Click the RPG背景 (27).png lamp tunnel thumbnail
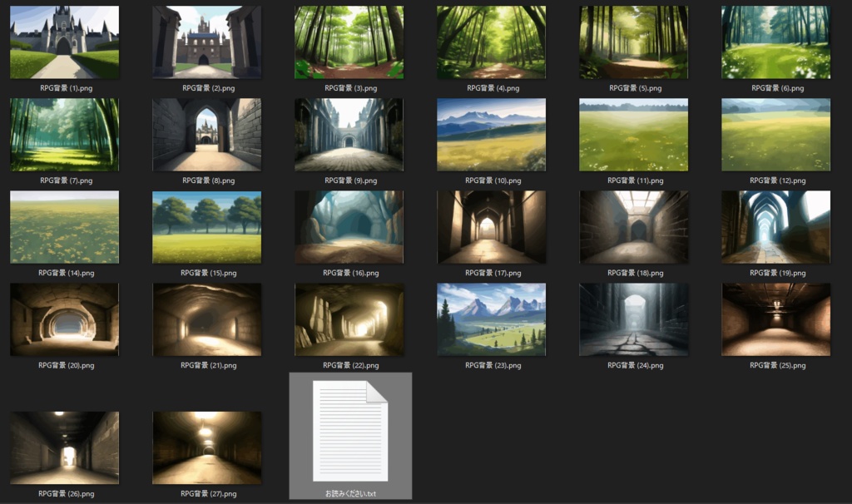 coord(207,447)
